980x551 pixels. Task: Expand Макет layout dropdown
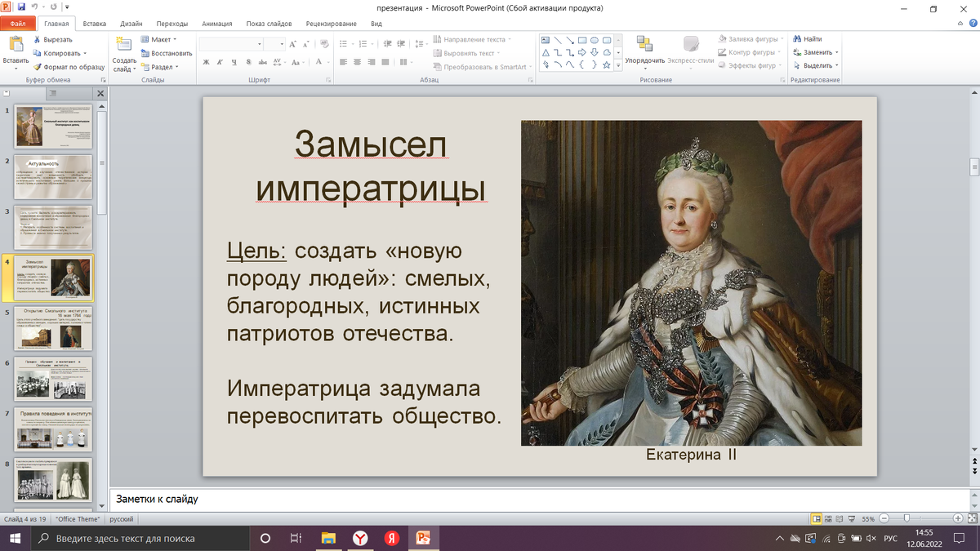159,39
